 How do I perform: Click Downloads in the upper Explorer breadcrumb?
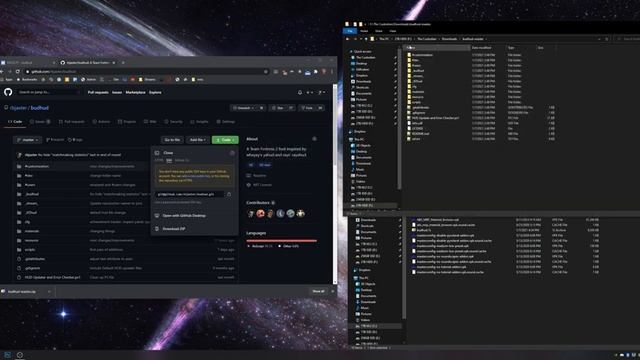[x=449, y=39]
